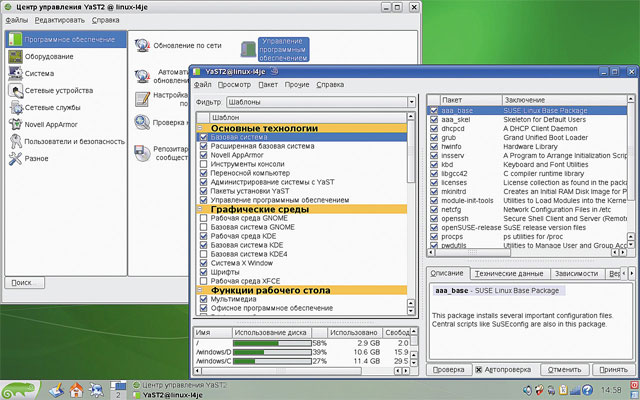Screen dimensions: 640x400
Task: Uncheck the grub package checkbox
Action: pos(434,138)
